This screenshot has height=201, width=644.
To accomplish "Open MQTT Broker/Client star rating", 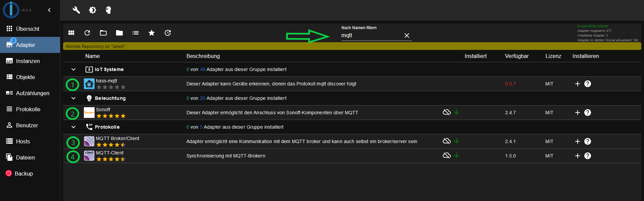I will click(111, 145).
